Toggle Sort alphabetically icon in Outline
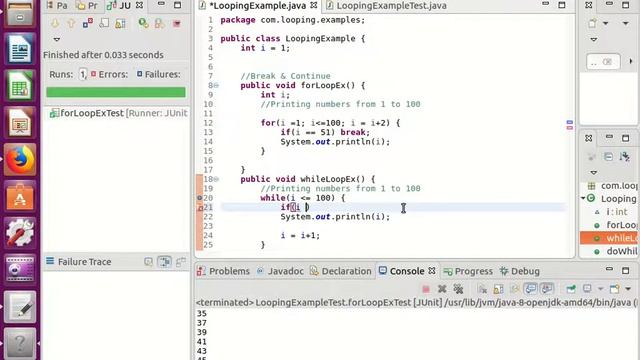The image size is (640, 360). point(624,157)
